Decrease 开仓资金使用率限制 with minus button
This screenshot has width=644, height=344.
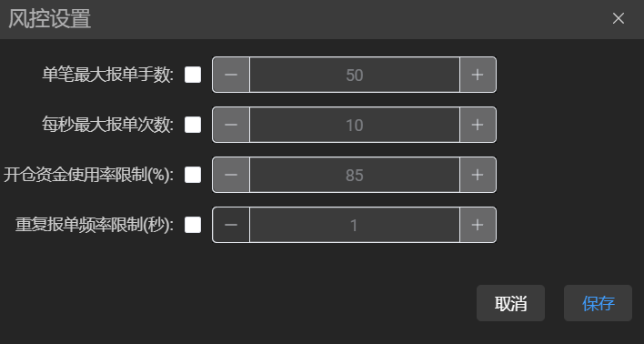pyautogui.click(x=231, y=175)
